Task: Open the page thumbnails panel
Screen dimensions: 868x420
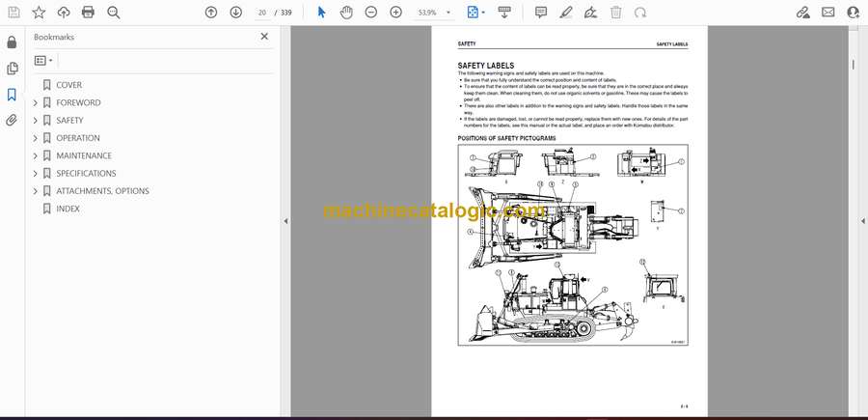Action: tap(12, 69)
